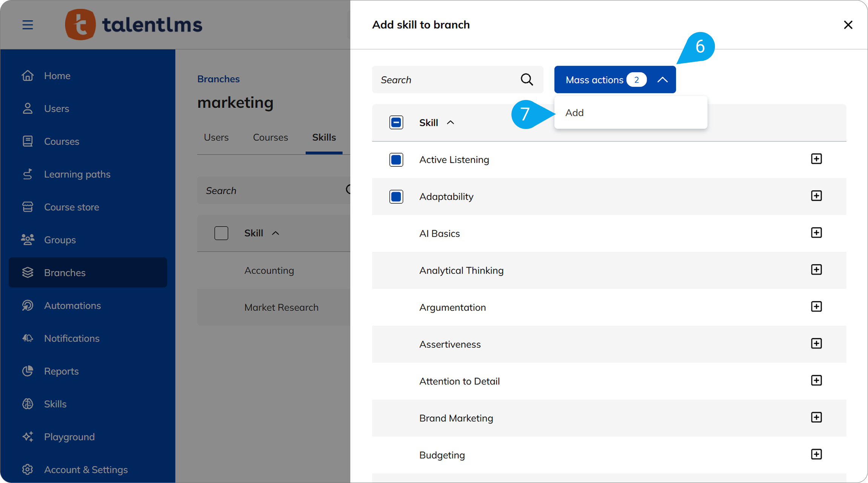This screenshot has height=483, width=868.
Task: Select the Assertiveness skill row
Action: point(609,345)
